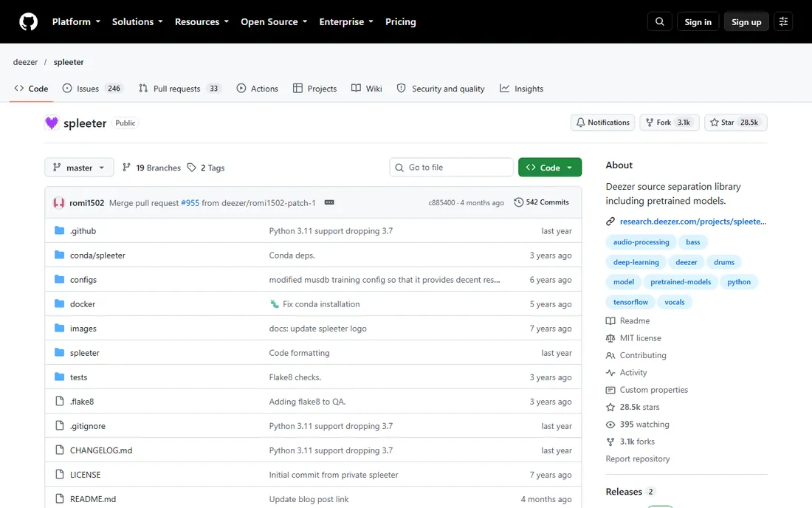The width and height of the screenshot is (812, 508).
Task: Select the tensorflow topic tag
Action: point(630,302)
